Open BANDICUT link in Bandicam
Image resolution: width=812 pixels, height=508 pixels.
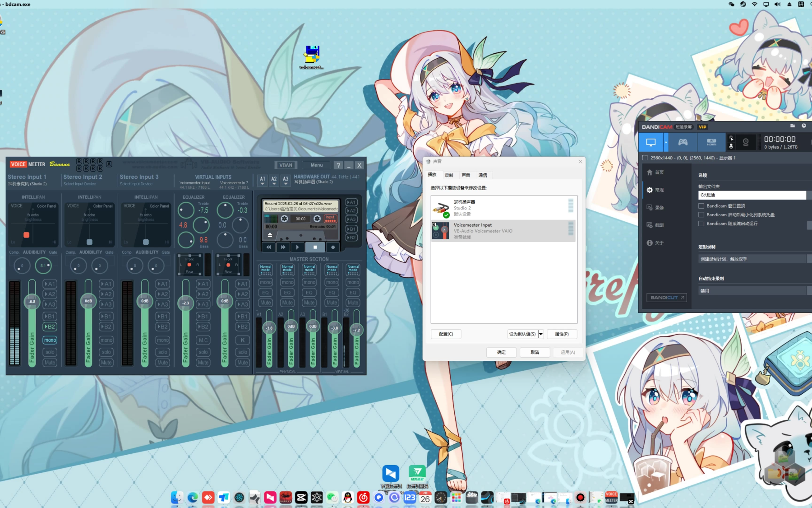(x=667, y=298)
